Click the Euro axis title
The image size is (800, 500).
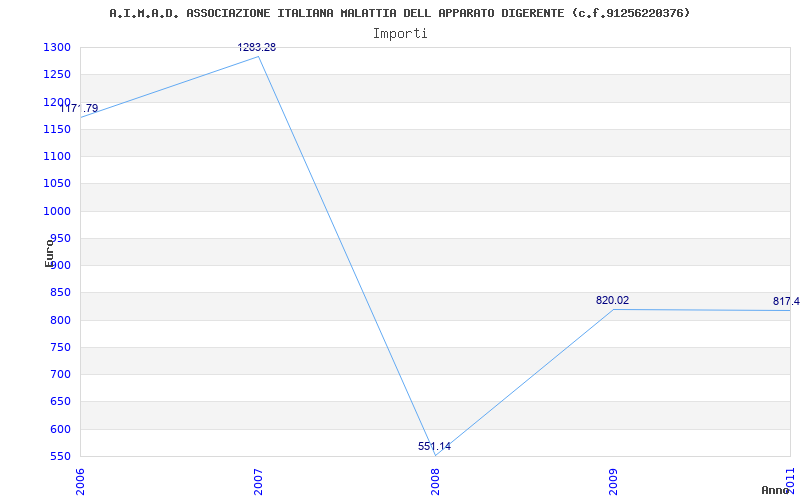point(49,253)
